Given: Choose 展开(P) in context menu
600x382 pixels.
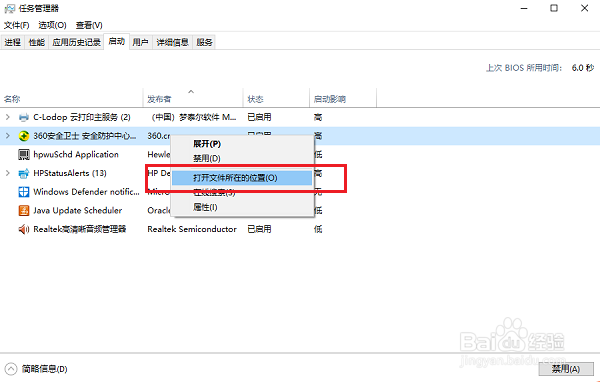Looking at the screenshot, I should [x=242, y=144].
